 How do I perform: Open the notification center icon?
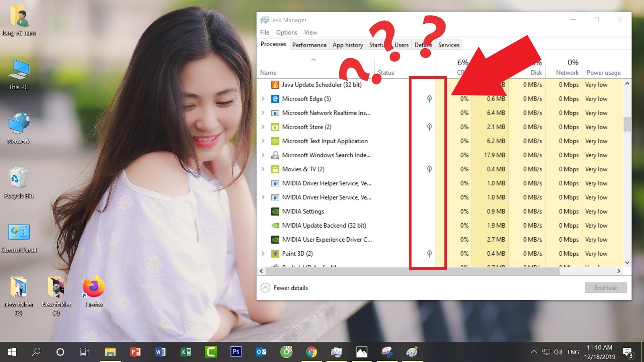click(628, 353)
